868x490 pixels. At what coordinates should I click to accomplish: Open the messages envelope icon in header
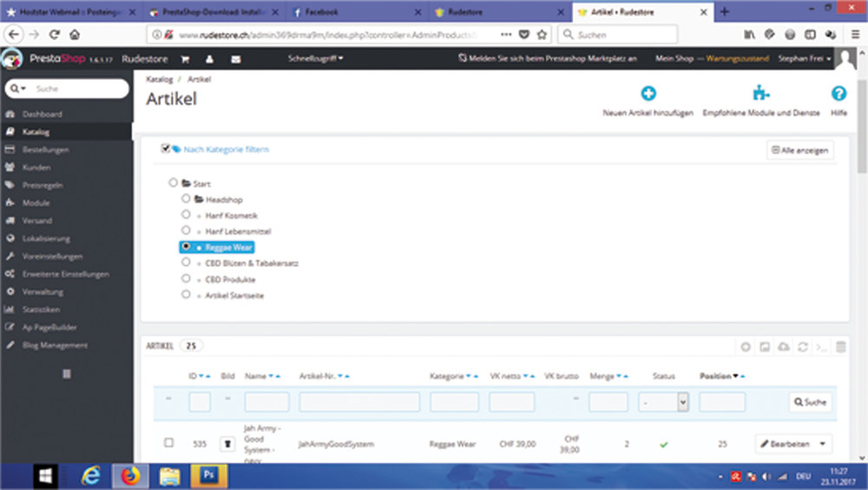pyautogui.click(x=236, y=59)
